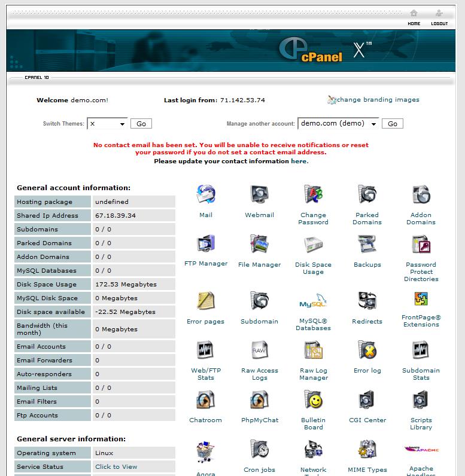This screenshot has height=476, width=465.
Task: Click the last login IP 71.142.53.74
Action: coord(243,100)
